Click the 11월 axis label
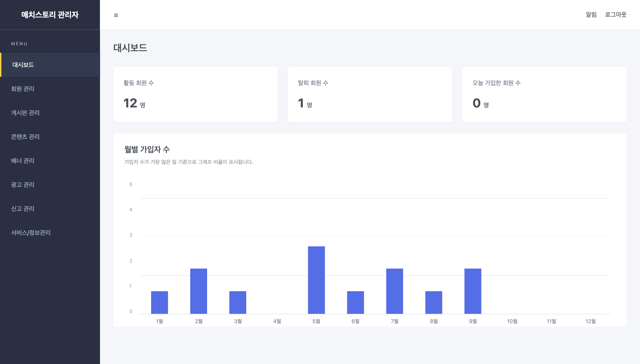This screenshot has width=640, height=364. 551,321
